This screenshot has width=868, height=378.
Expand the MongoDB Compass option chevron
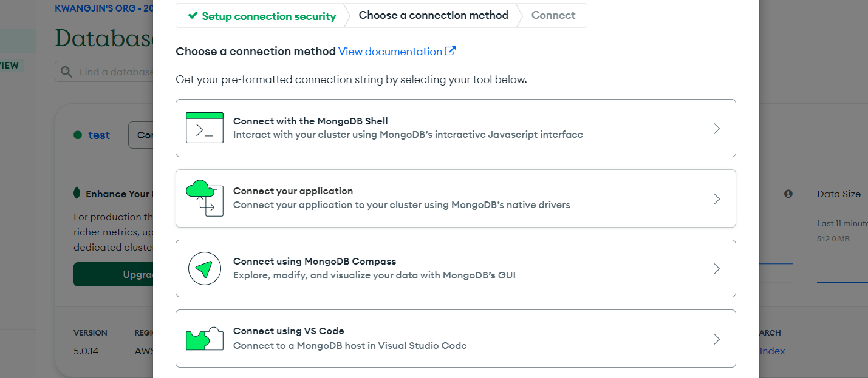(717, 269)
